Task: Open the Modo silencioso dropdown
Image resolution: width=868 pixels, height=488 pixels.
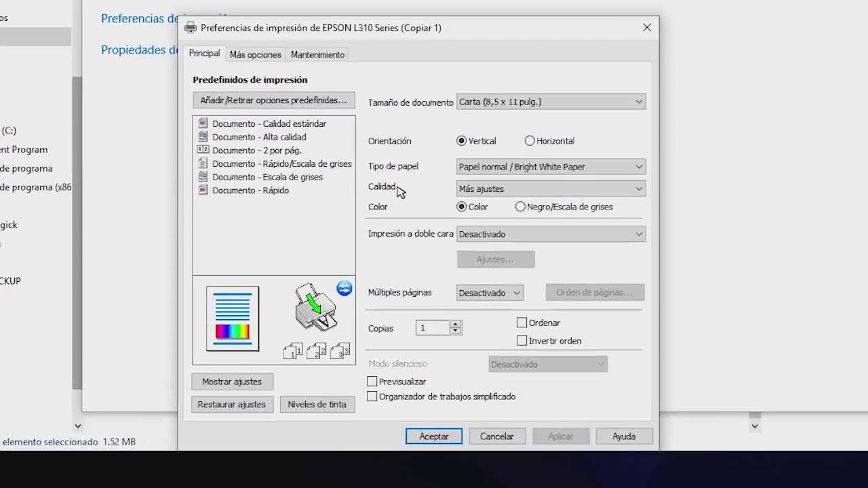Action: [548, 364]
